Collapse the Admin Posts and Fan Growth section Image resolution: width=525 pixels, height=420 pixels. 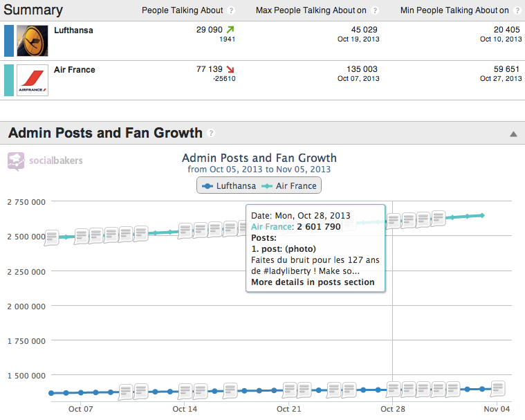(513, 134)
